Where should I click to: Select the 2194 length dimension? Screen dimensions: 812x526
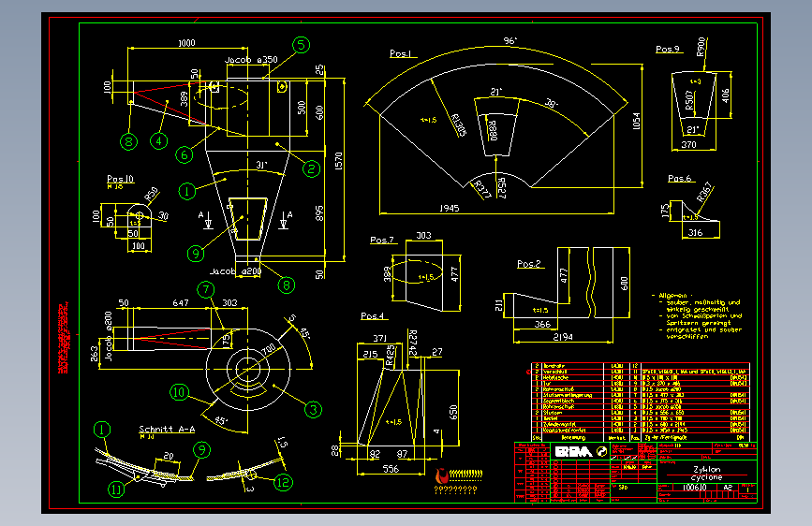pos(563,337)
